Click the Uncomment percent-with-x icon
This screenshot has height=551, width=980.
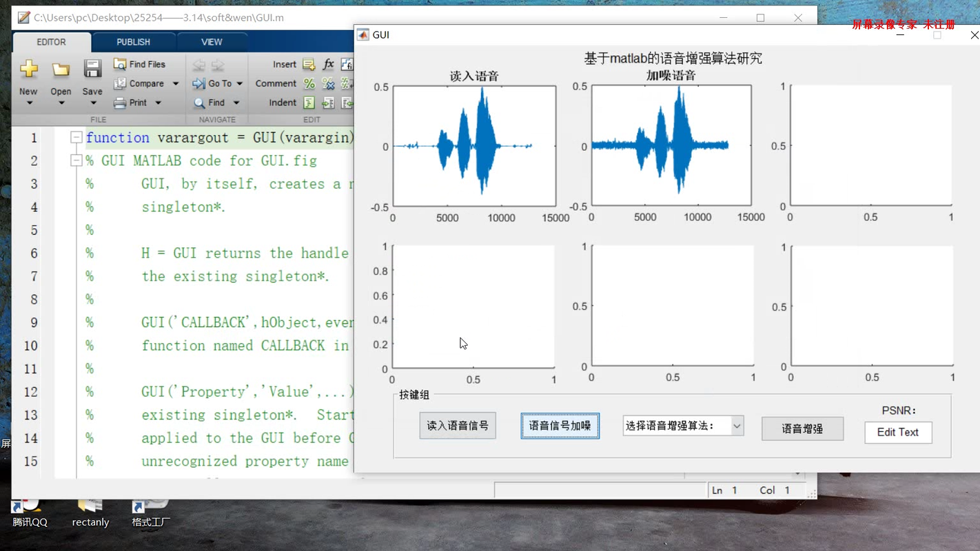[x=328, y=83]
